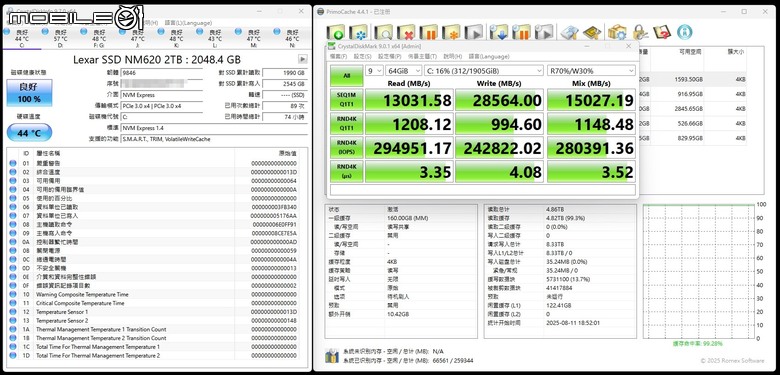
Task: Open the test size dropdown showing 64GiB
Action: tap(404, 71)
